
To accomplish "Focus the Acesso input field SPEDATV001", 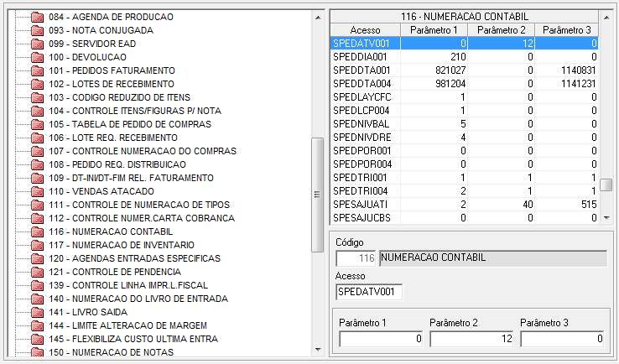I will click(x=369, y=292).
